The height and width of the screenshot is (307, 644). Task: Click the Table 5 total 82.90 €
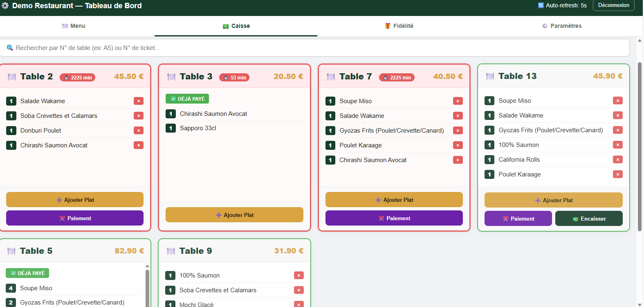pos(129,251)
